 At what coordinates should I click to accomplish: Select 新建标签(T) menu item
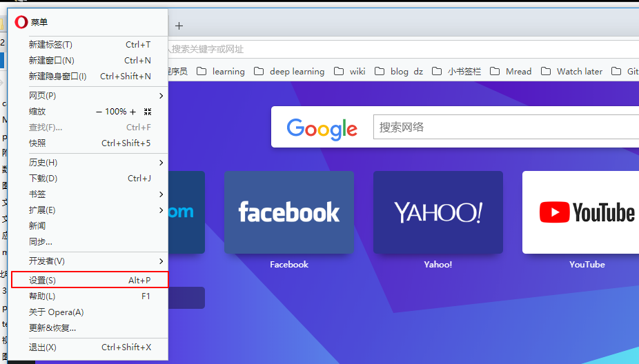coord(90,44)
